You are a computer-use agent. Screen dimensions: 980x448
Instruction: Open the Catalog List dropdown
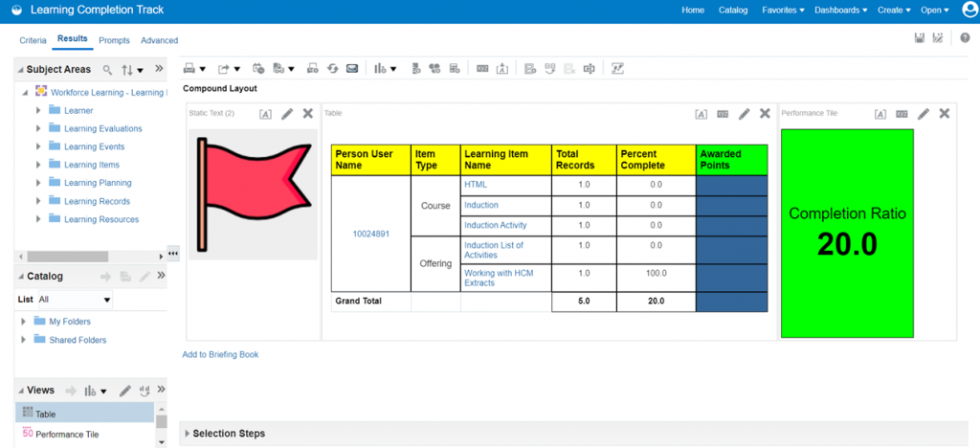pos(75,300)
